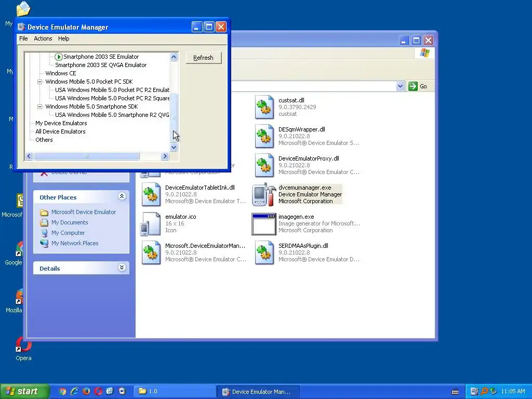Open My Documents link
532x399 pixels.
click(70, 222)
